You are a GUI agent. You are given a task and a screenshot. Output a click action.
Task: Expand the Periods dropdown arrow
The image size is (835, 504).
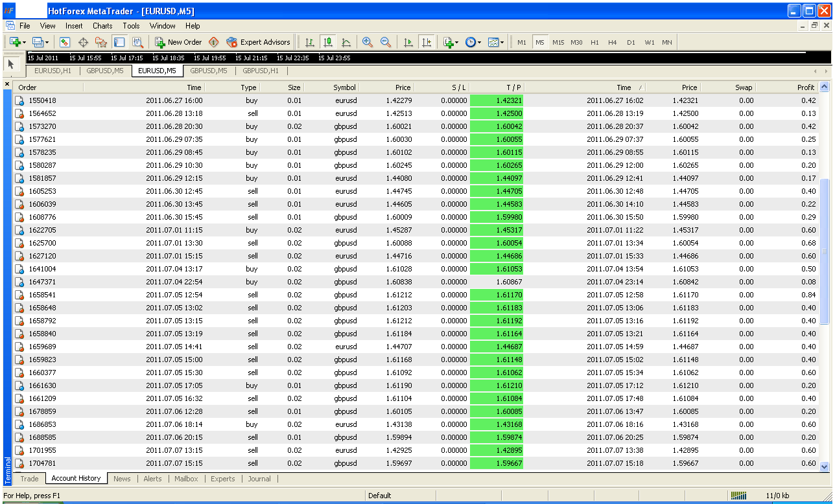479,43
